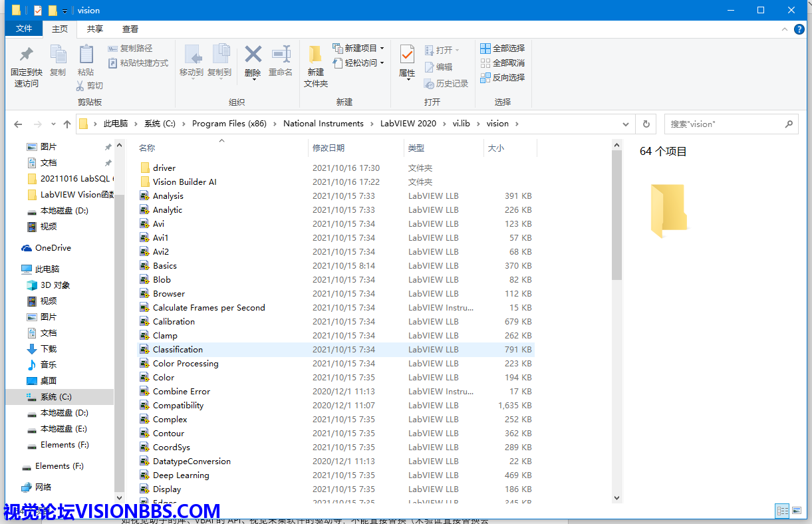Screen dimensions: 812x524
Task: Select the Classification file row
Action: tap(336, 349)
